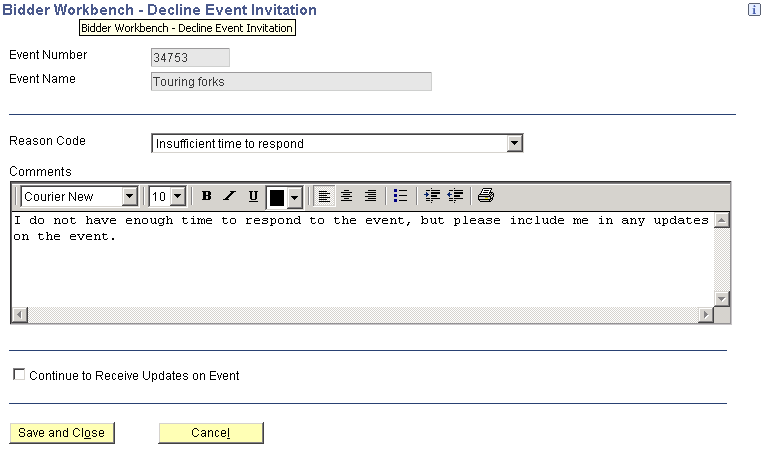Toggle bold formatting in comments toolbar

206,196
